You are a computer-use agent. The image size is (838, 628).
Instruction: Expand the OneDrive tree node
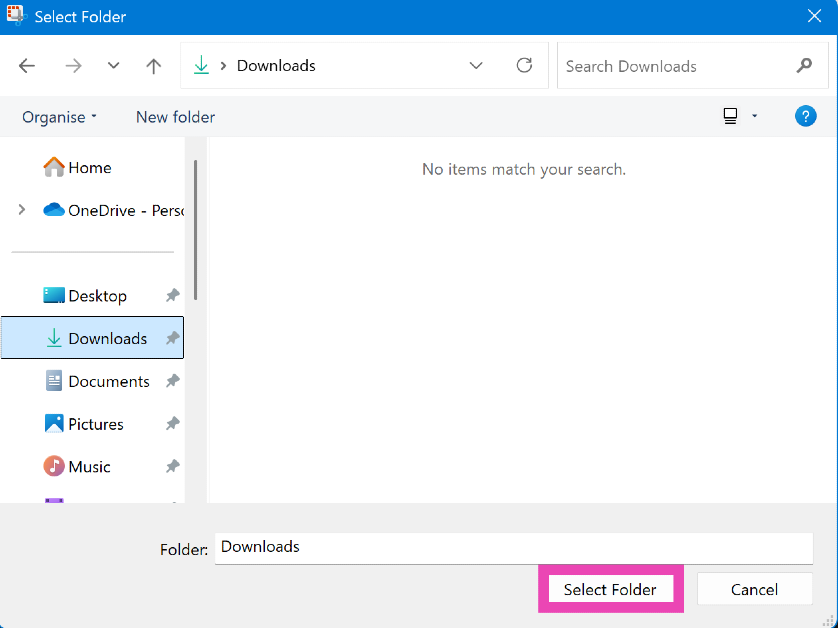click(22, 210)
